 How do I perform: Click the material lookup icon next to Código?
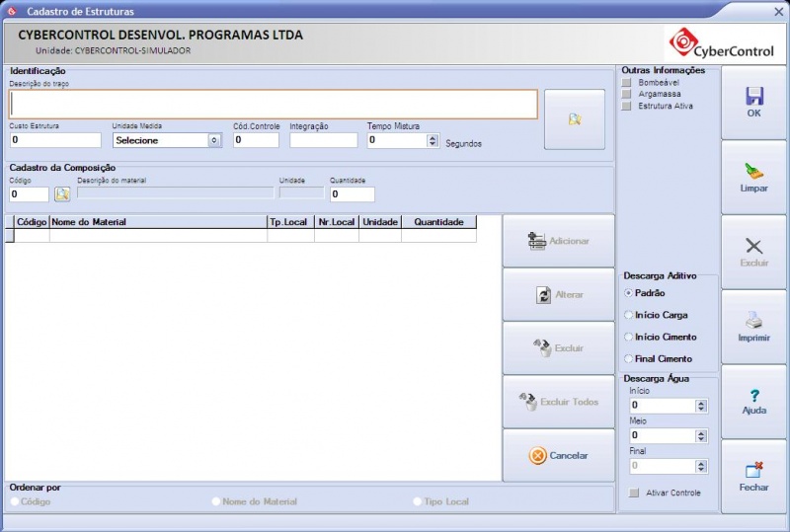62,194
